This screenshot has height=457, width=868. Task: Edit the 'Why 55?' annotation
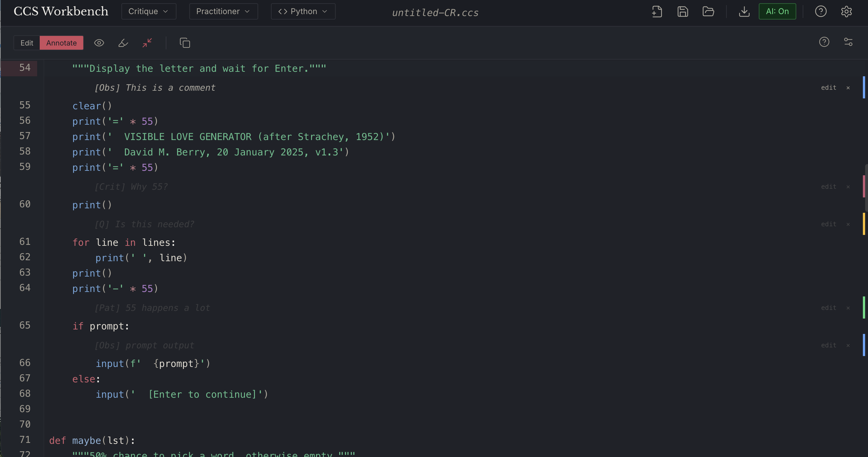point(828,187)
